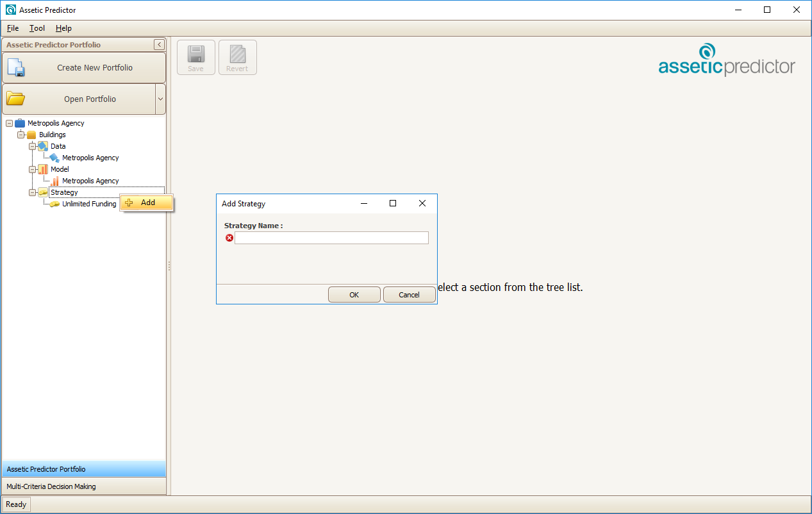Click the Buildings folder icon
812x514 pixels.
pyautogui.click(x=31, y=135)
